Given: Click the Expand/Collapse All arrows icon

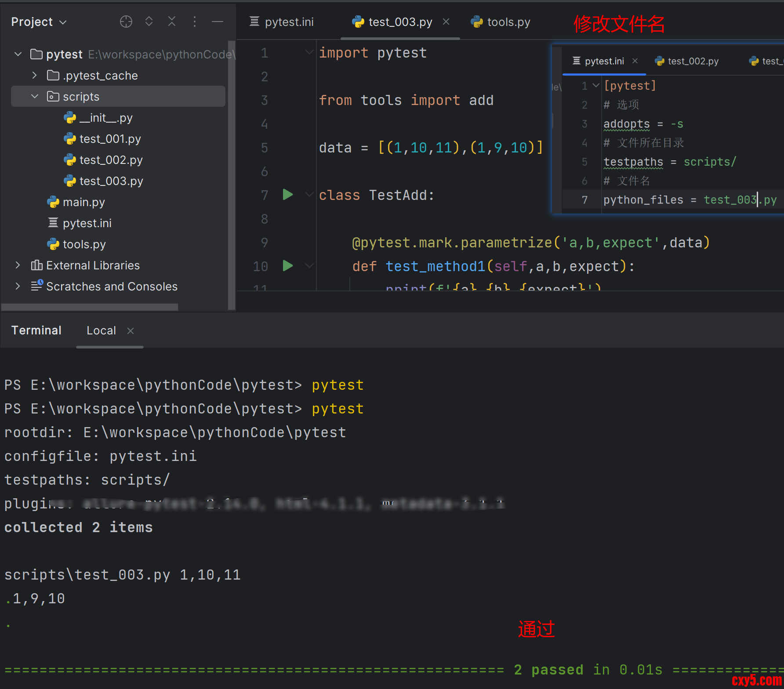Looking at the screenshot, I should pyautogui.click(x=149, y=22).
